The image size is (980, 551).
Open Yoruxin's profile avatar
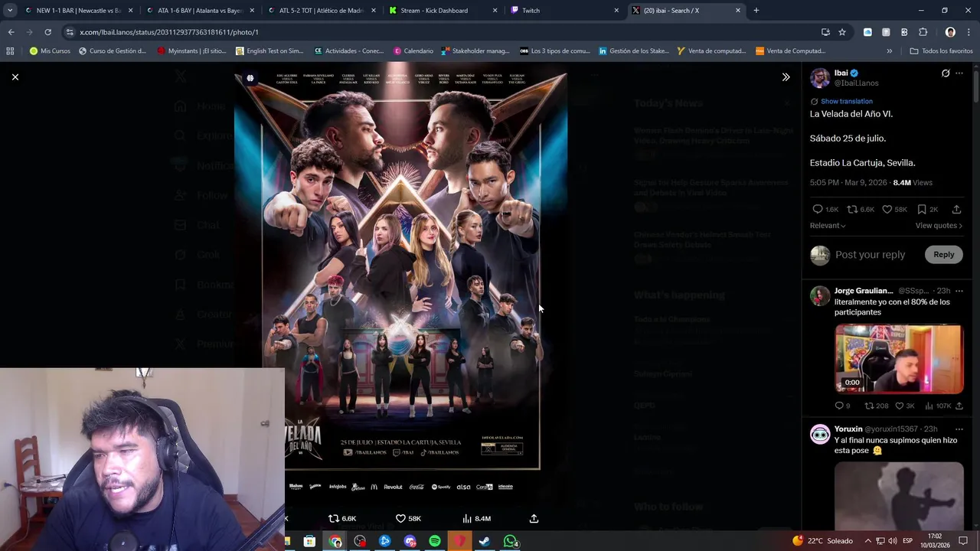[x=820, y=434]
